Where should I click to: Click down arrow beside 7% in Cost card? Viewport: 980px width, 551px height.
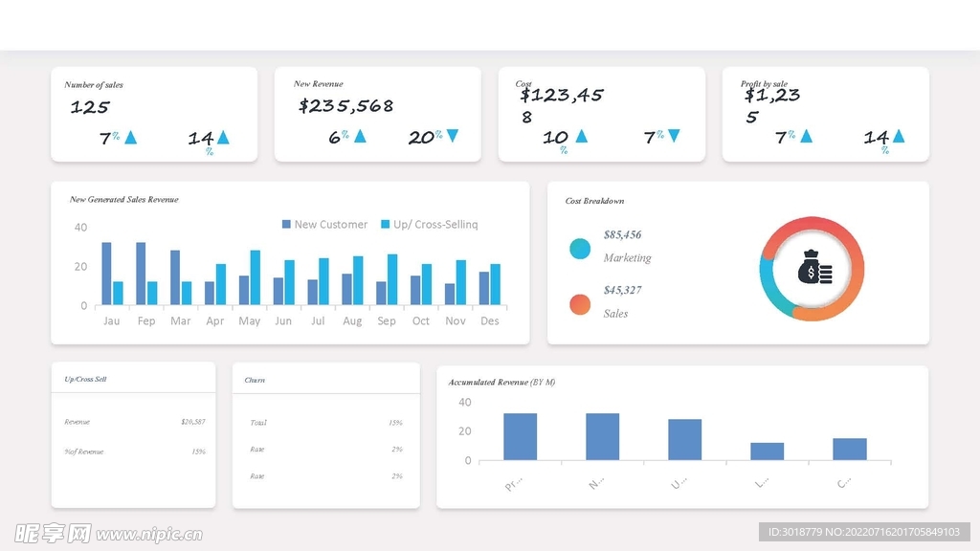click(674, 136)
